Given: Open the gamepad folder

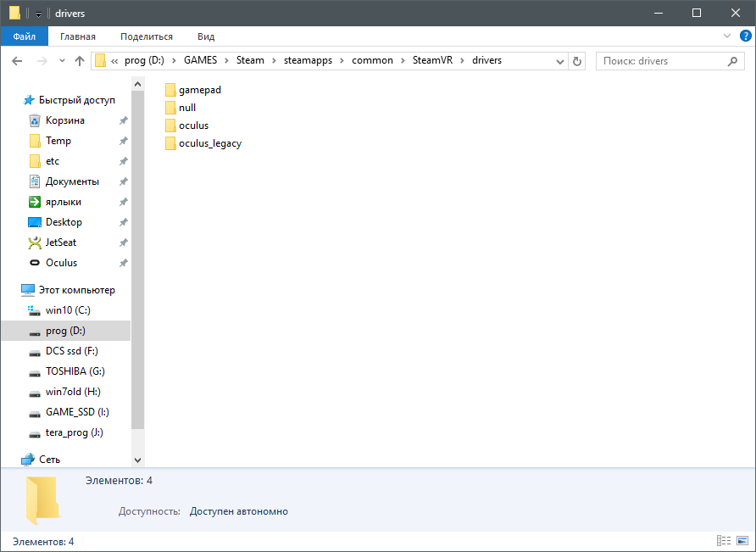Looking at the screenshot, I should point(193,90).
